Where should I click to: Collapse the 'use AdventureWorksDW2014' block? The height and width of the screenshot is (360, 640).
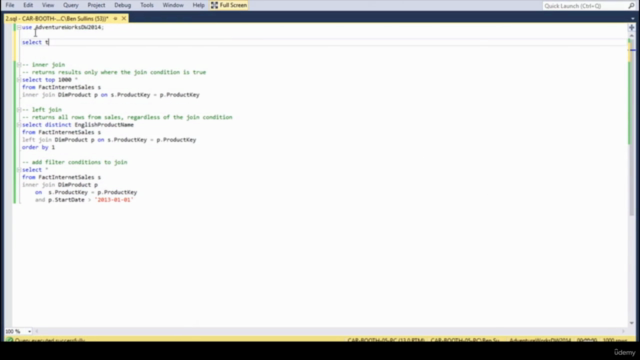tap(19, 27)
